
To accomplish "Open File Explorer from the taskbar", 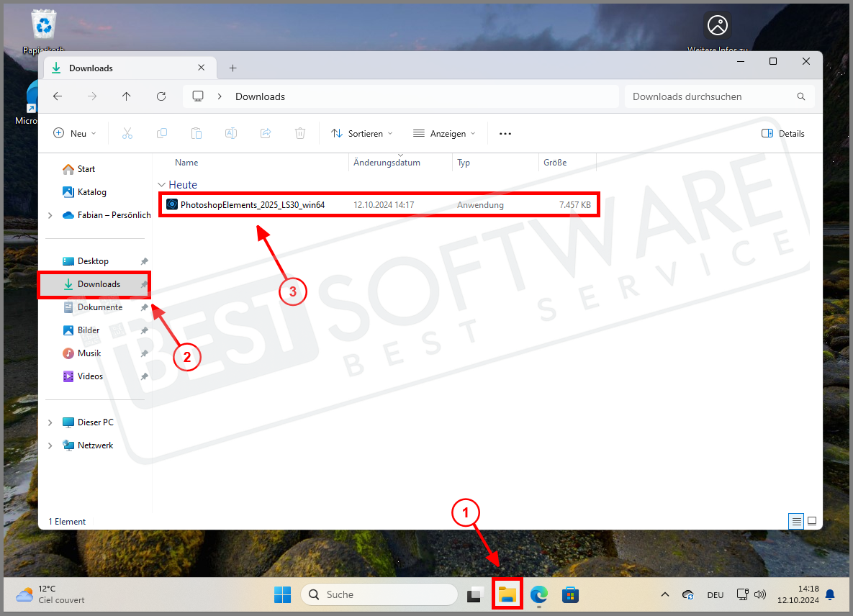I will tap(507, 594).
